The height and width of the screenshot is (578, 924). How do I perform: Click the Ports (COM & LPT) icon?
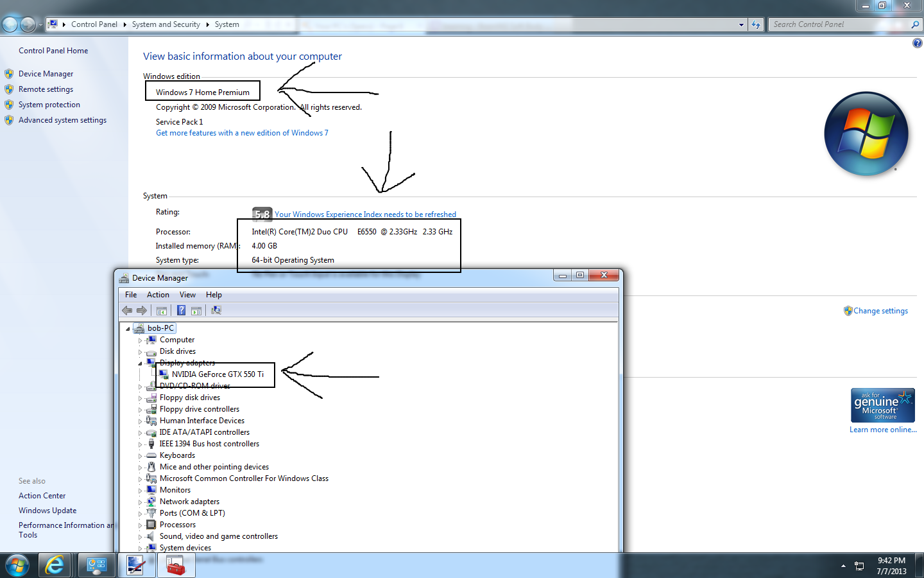151,513
